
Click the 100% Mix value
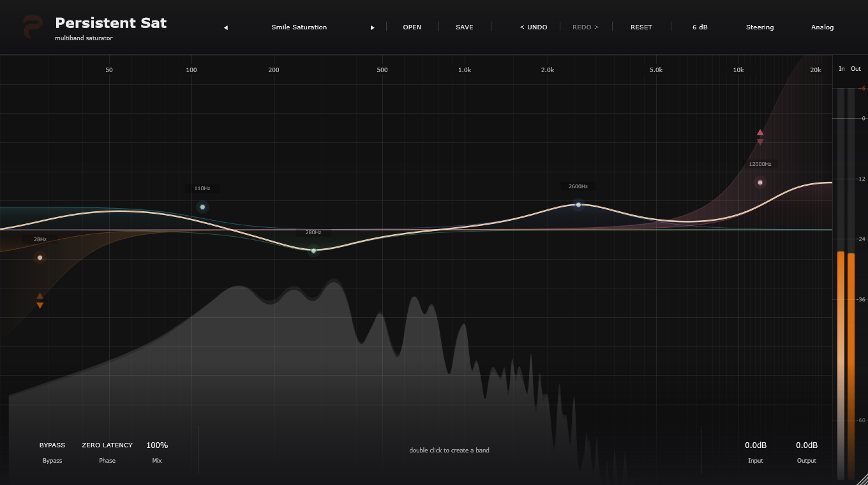click(x=157, y=445)
